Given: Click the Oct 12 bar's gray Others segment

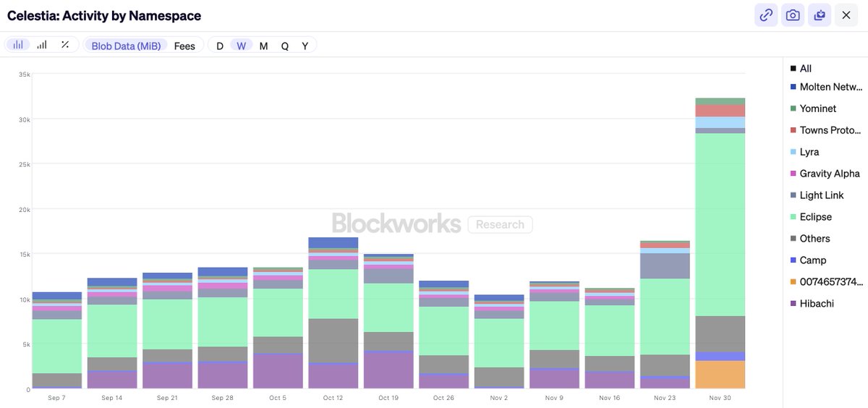Looking at the screenshot, I should pyautogui.click(x=333, y=341).
